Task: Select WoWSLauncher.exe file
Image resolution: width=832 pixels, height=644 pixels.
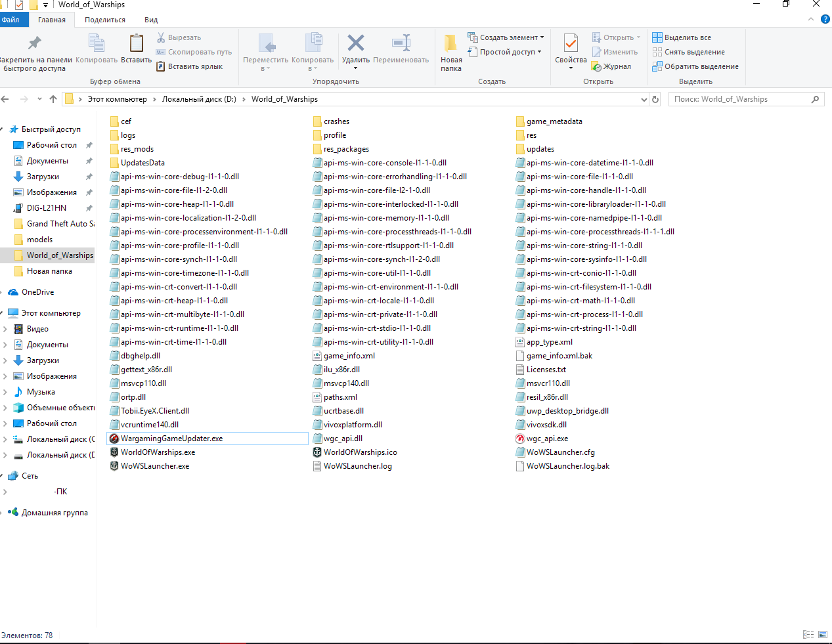Action: [150, 466]
